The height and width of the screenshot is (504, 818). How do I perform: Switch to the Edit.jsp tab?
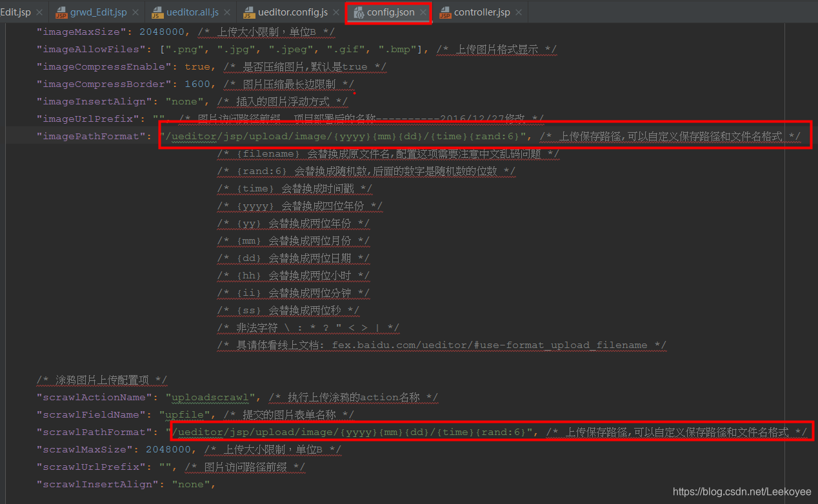pyautogui.click(x=15, y=13)
